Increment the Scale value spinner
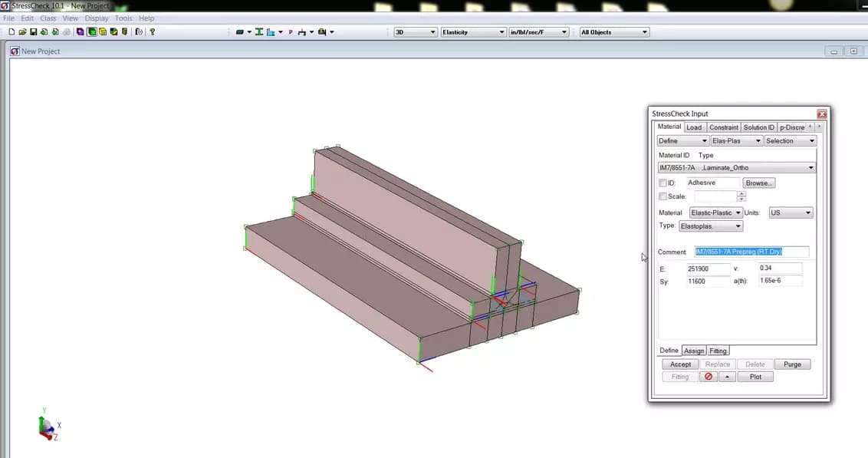The image size is (868, 458). [741, 193]
